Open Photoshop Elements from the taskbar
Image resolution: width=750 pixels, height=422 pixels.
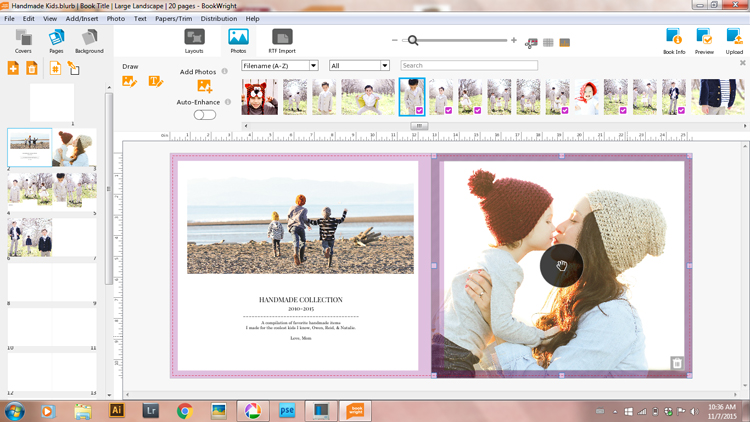tap(287, 411)
